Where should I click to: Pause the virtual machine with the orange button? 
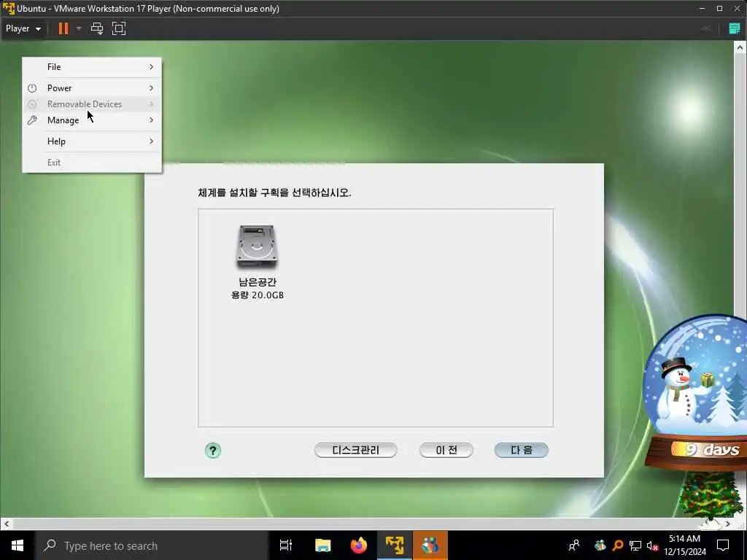pyautogui.click(x=63, y=28)
